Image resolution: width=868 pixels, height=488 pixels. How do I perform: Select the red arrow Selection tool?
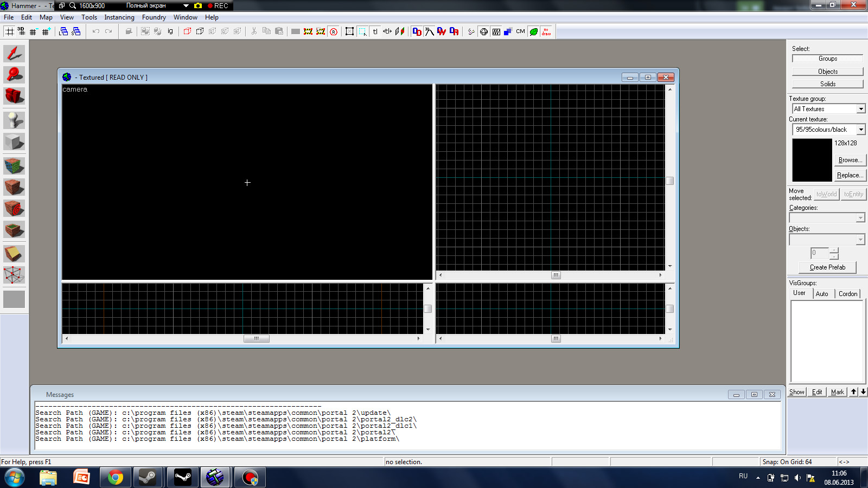(14, 53)
